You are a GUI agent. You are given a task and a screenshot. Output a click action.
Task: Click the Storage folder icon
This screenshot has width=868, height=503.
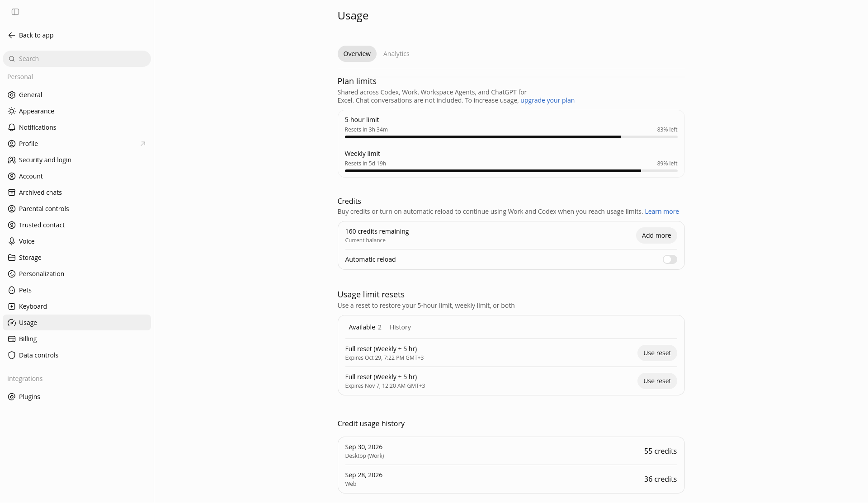pyautogui.click(x=12, y=258)
